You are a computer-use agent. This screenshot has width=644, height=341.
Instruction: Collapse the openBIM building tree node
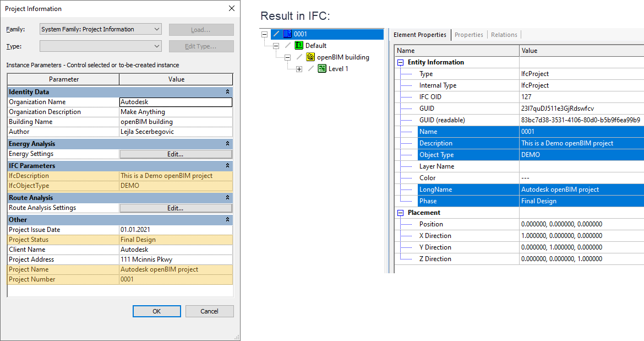(288, 57)
